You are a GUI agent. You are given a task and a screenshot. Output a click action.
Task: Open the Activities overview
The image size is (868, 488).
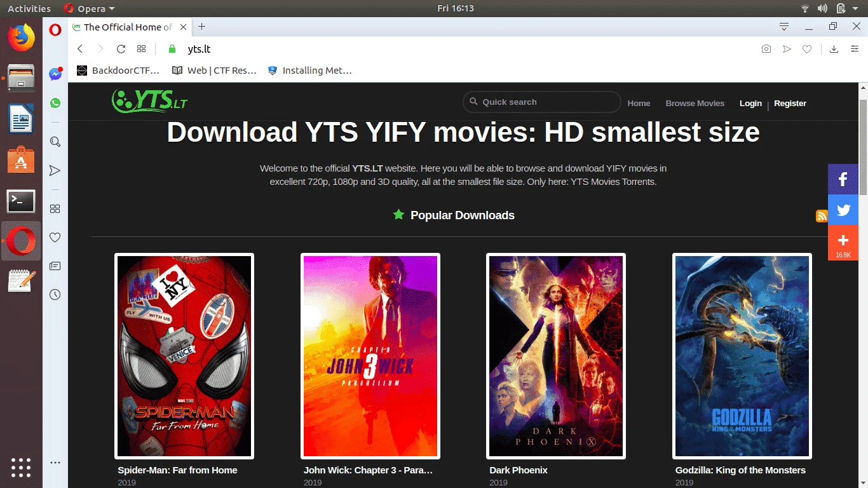point(29,8)
